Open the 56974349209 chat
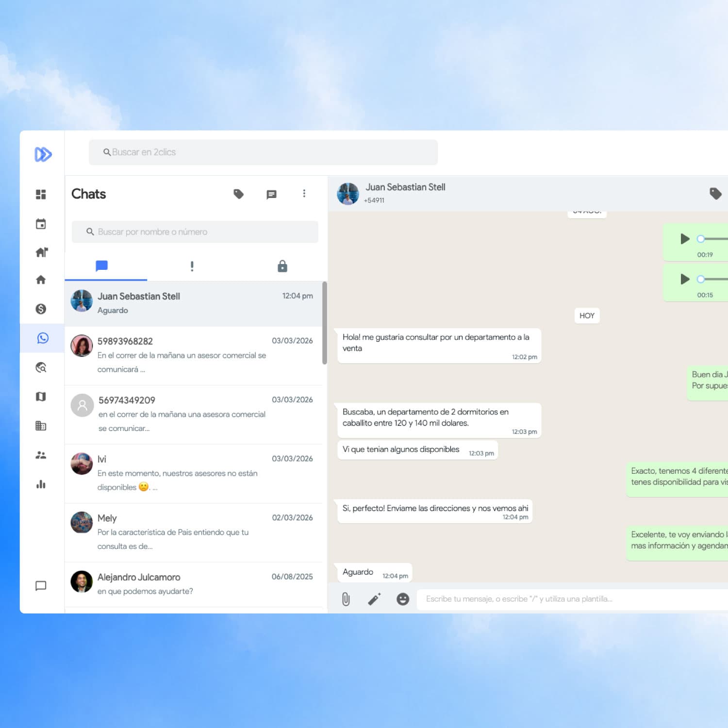The height and width of the screenshot is (728, 728). point(193,415)
